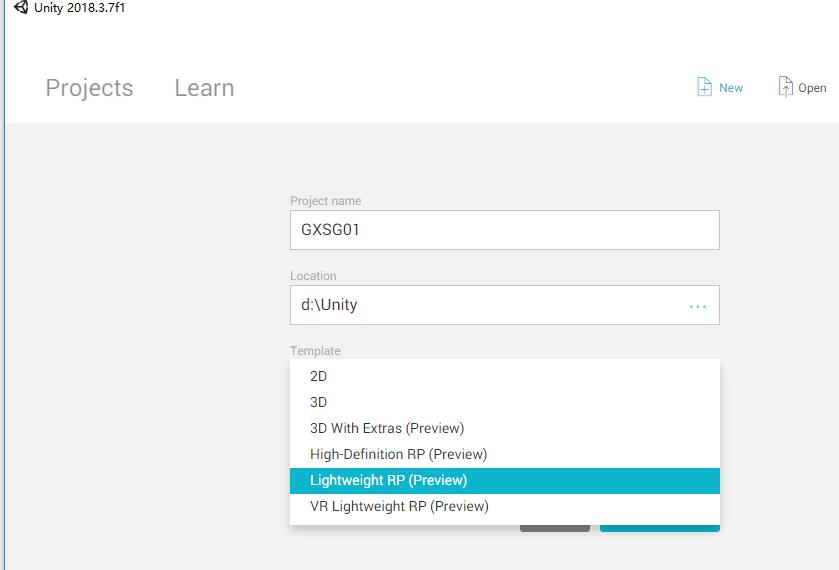Choose VR Lightweight RP (Preview) template
Image resolution: width=839 pixels, height=570 pixels.
click(x=505, y=506)
